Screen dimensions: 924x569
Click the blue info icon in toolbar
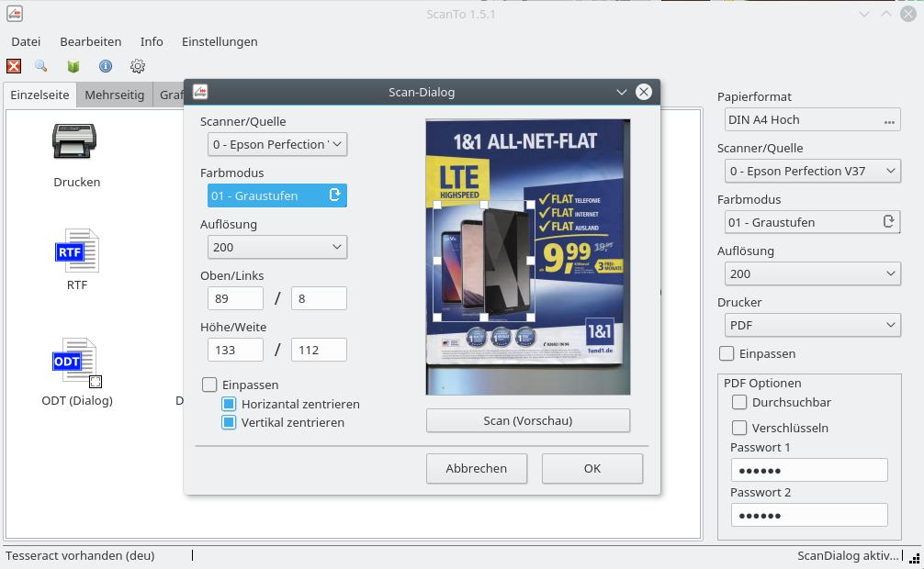(x=106, y=66)
